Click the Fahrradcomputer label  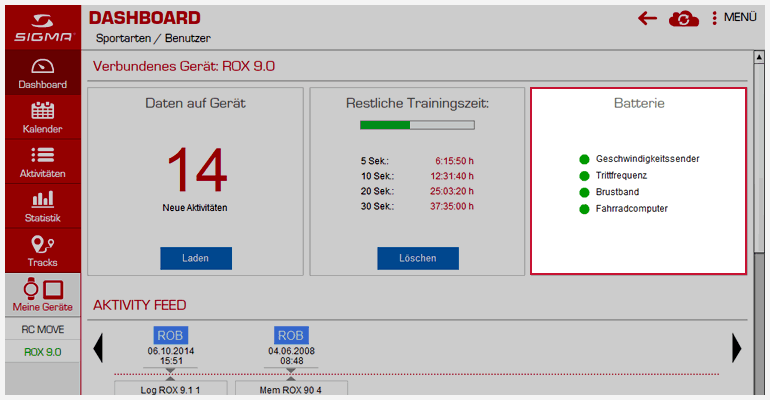(632, 209)
